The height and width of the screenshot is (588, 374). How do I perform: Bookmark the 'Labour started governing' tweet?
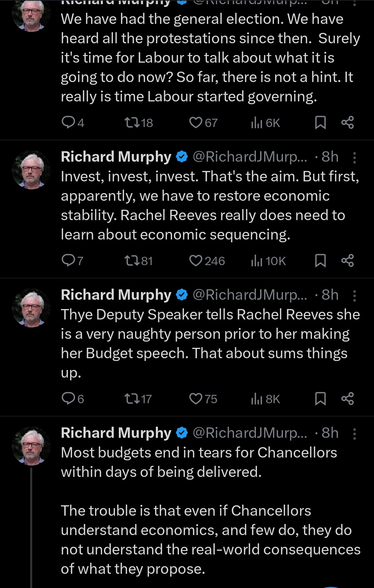(x=320, y=123)
